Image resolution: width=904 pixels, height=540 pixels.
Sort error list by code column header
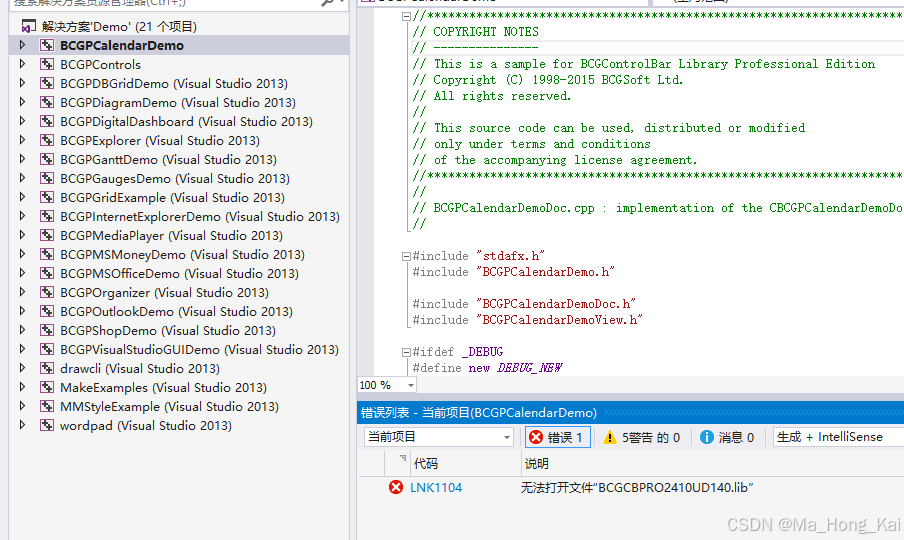point(464,463)
